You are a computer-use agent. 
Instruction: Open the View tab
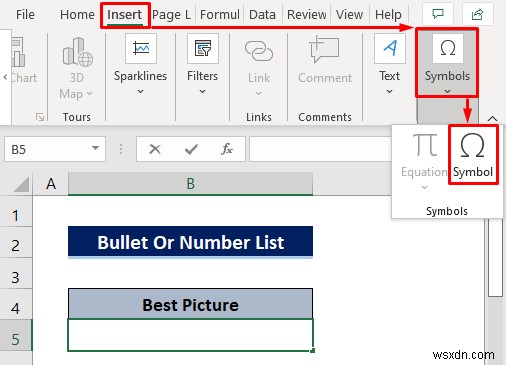[349, 15]
